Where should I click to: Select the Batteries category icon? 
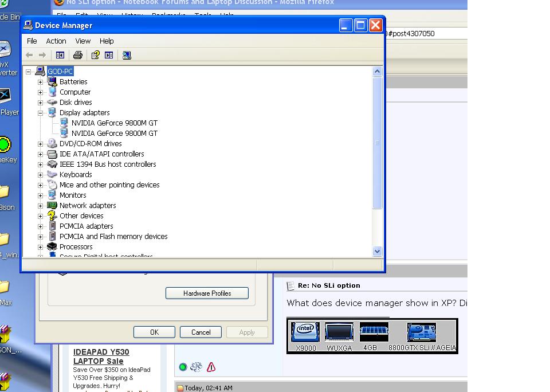52,81
